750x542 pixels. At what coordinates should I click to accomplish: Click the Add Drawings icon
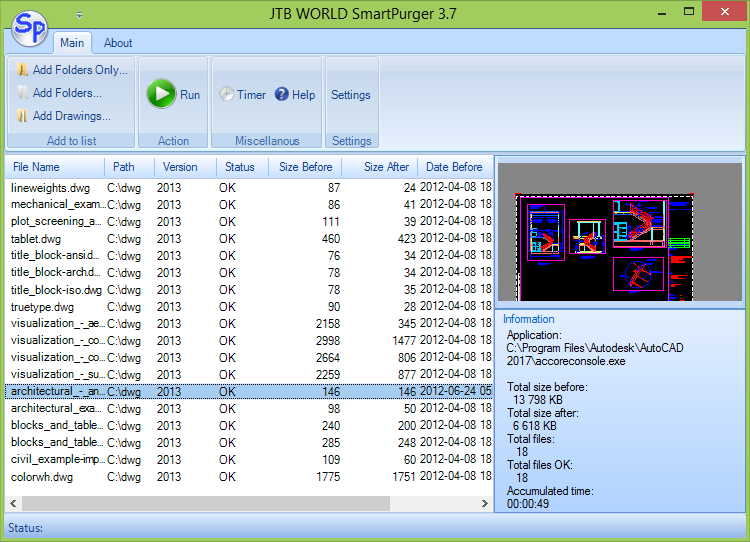click(22, 116)
